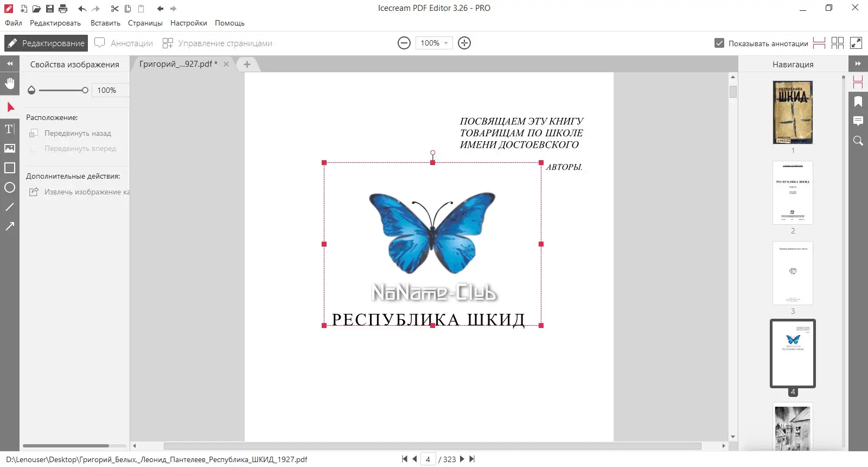Open the Страницы menu
868x467 pixels.
[145, 23]
